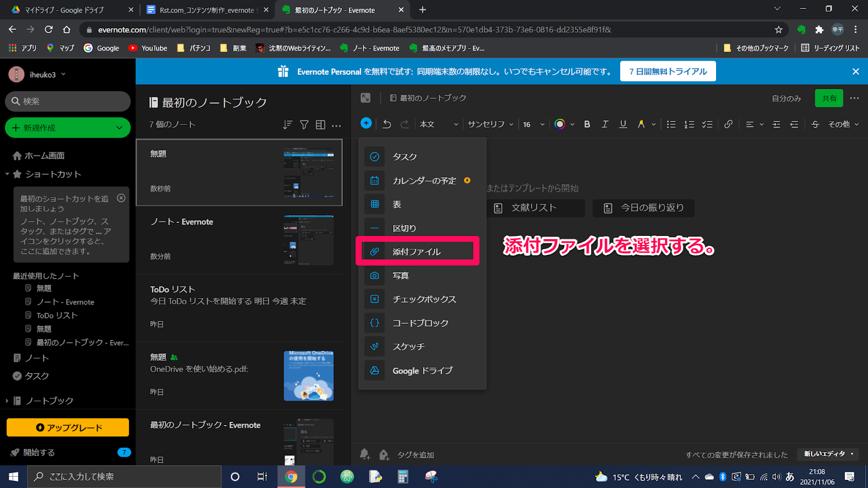Click the 検索 search field
The width and height of the screenshot is (868, 488).
pos(68,101)
